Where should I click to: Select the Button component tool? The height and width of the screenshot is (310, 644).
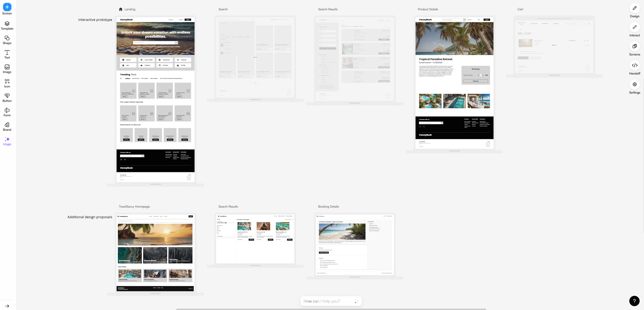coord(7,98)
